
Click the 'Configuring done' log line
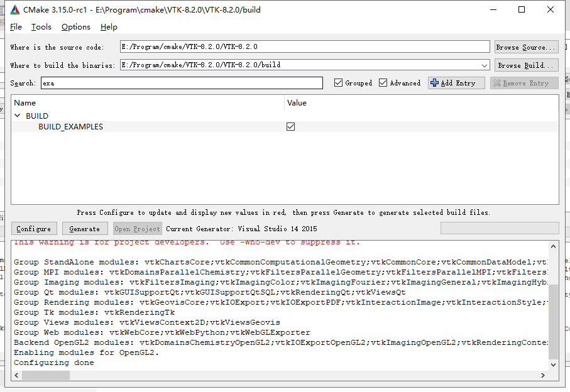(54, 362)
